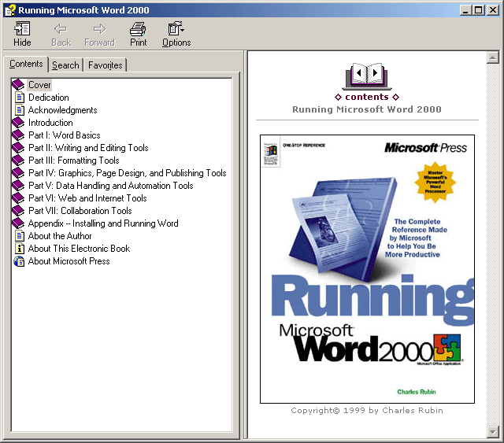
Task: Select Part III: Formatting Tools
Action: [73, 160]
